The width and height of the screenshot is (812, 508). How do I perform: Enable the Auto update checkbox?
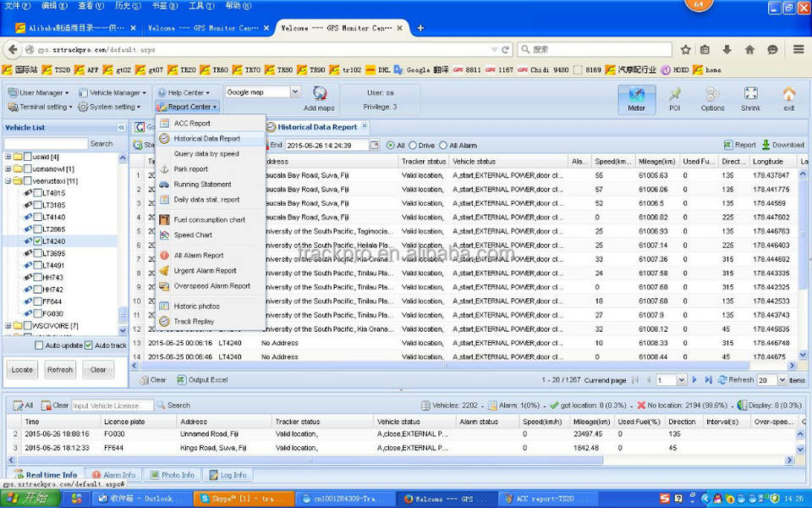(39, 345)
